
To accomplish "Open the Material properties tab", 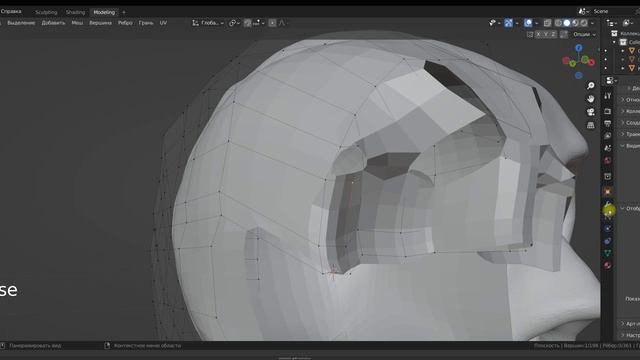I will pyautogui.click(x=608, y=265).
